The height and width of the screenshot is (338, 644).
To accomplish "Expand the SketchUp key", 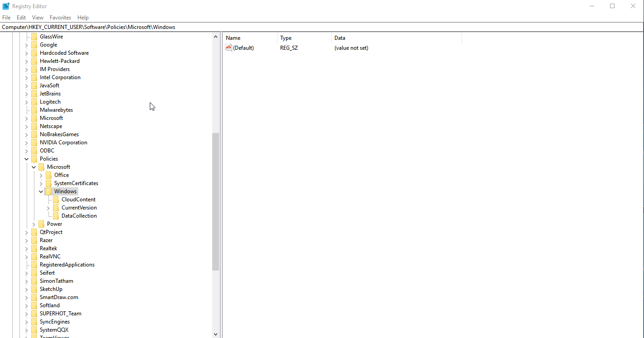I will pos(27,289).
